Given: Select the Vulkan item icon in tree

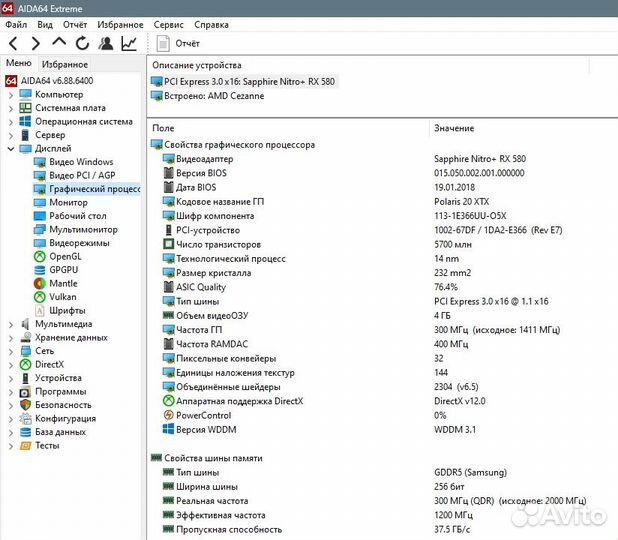Looking at the screenshot, I should 40,297.
